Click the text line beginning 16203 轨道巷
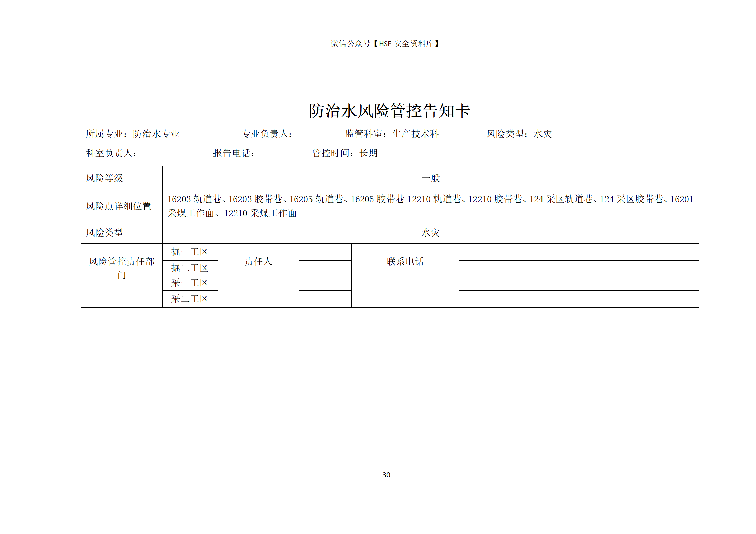Screen dimensions: 756x534 [430, 199]
